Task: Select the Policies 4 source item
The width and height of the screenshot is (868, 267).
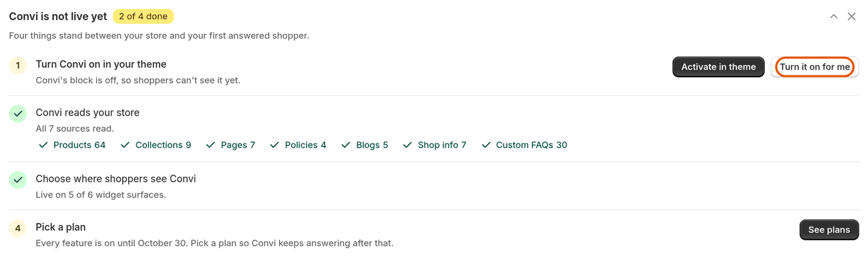Action: (x=298, y=145)
